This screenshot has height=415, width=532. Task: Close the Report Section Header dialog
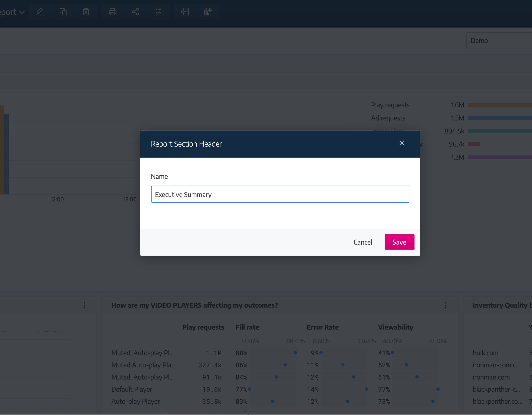pos(402,143)
